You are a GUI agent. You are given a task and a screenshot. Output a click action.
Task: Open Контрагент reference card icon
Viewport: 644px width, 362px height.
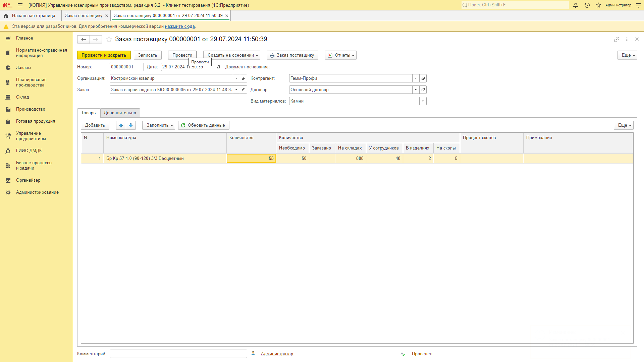[x=423, y=78]
